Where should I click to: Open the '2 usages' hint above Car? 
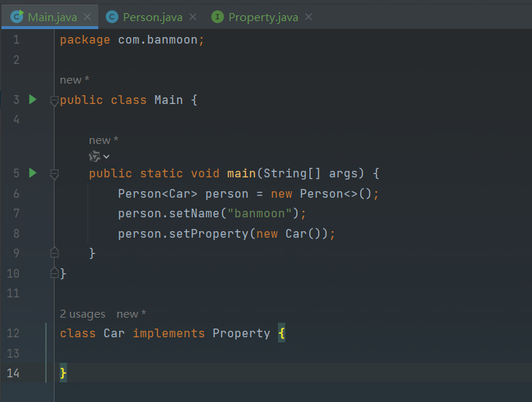click(x=82, y=314)
